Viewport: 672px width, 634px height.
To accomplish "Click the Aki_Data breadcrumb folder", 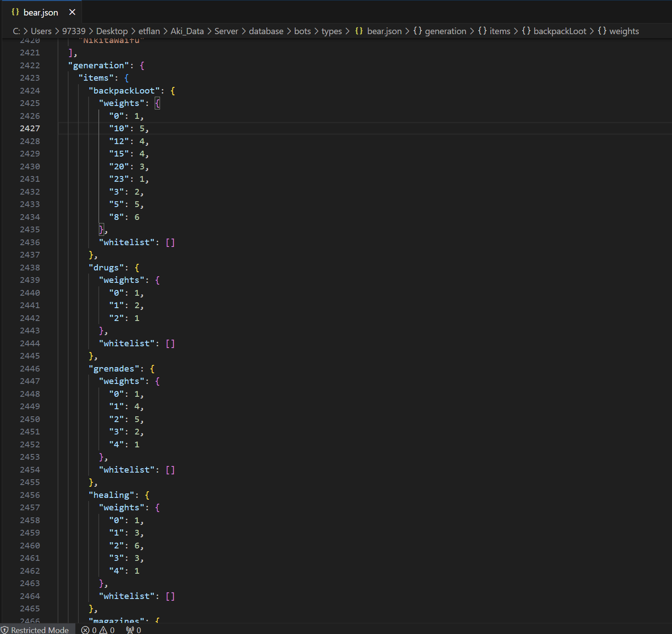I will click(x=187, y=31).
